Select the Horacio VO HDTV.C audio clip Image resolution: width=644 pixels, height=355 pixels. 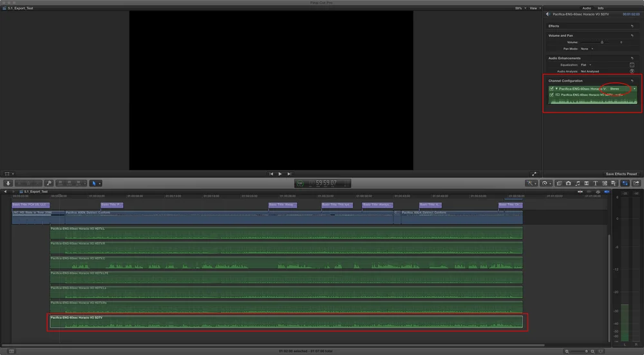pos(287,262)
